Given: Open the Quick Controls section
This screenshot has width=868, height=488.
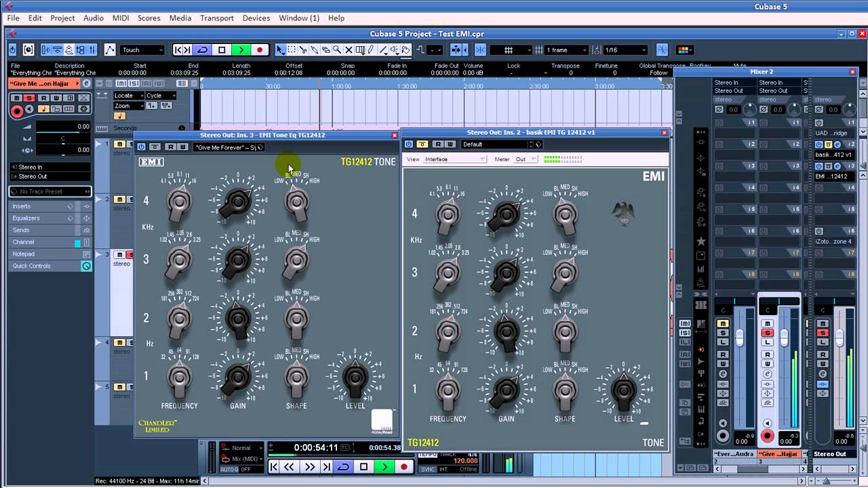Looking at the screenshot, I should [50, 266].
